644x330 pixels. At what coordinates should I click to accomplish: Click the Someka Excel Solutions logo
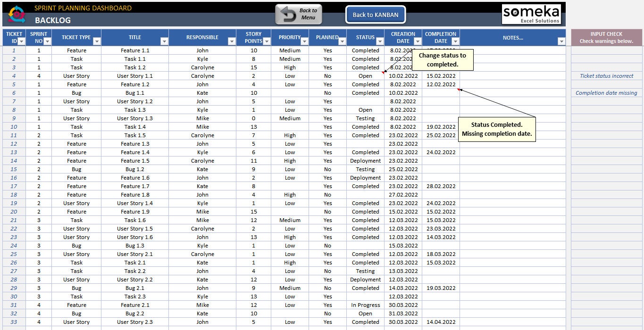coord(531,14)
